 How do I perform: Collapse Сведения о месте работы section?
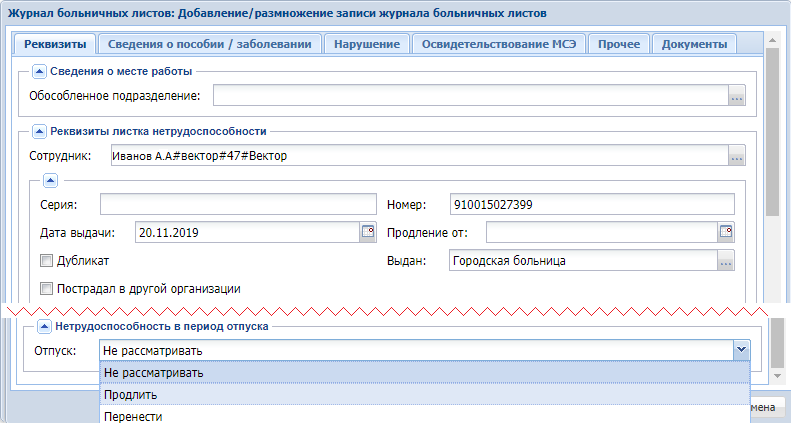[x=39, y=71]
